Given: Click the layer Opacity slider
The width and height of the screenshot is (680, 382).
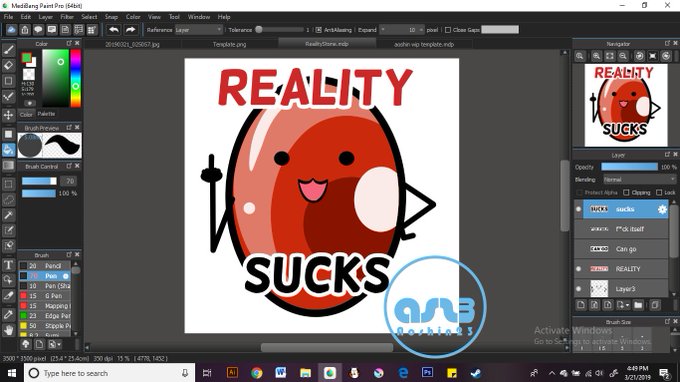Looking at the screenshot, I should coord(629,167).
